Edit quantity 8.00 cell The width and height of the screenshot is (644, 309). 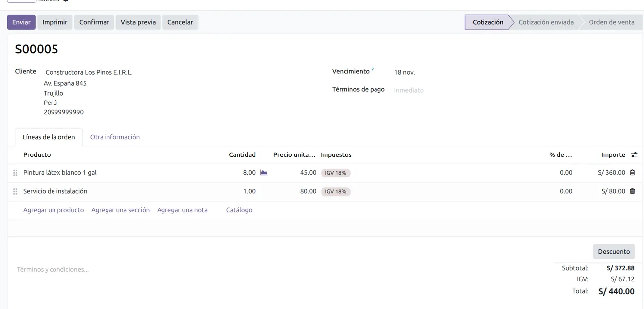249,173
